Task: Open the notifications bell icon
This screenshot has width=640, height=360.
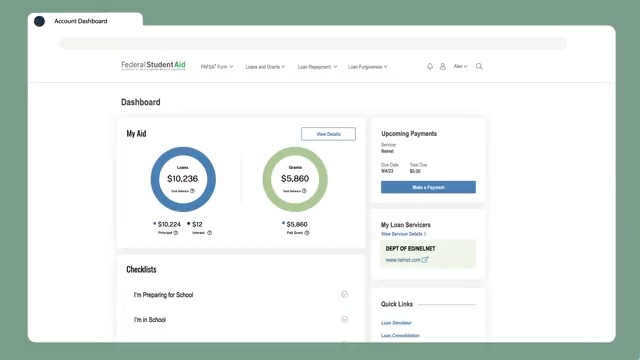Action: click(430, 66)
